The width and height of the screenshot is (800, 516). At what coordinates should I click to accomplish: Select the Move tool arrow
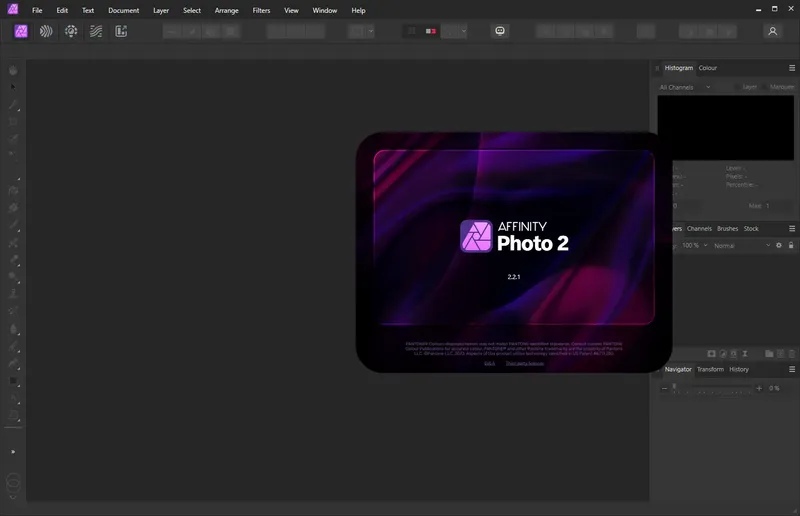(x=13, y=87)
